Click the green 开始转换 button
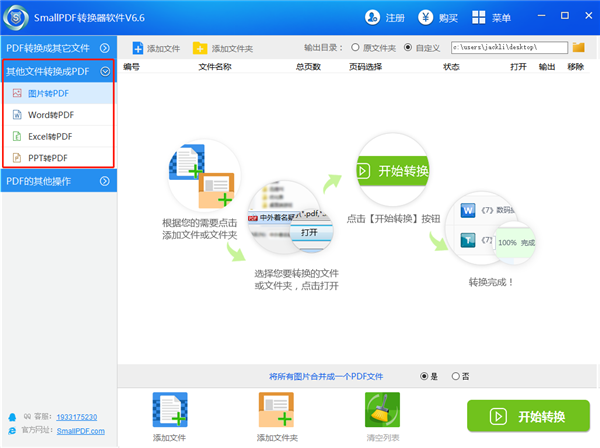 528,416
